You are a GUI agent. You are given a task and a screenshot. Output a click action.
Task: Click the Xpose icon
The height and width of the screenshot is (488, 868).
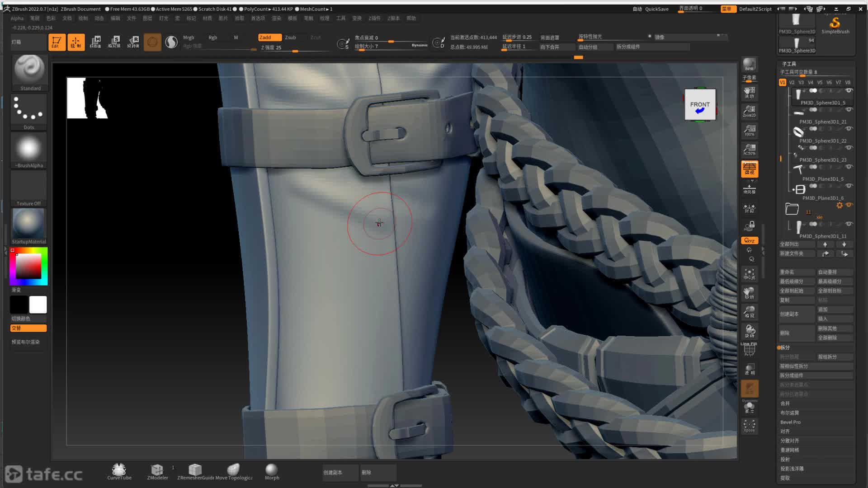click(750, 426)
